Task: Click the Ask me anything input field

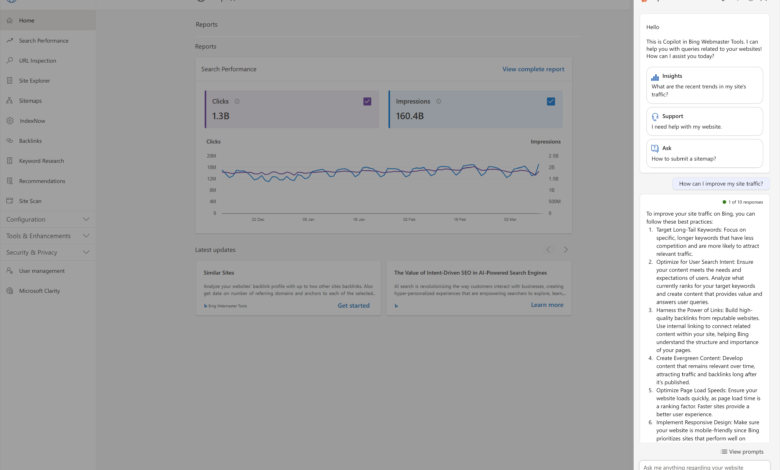Action: (x=704, y=467)
